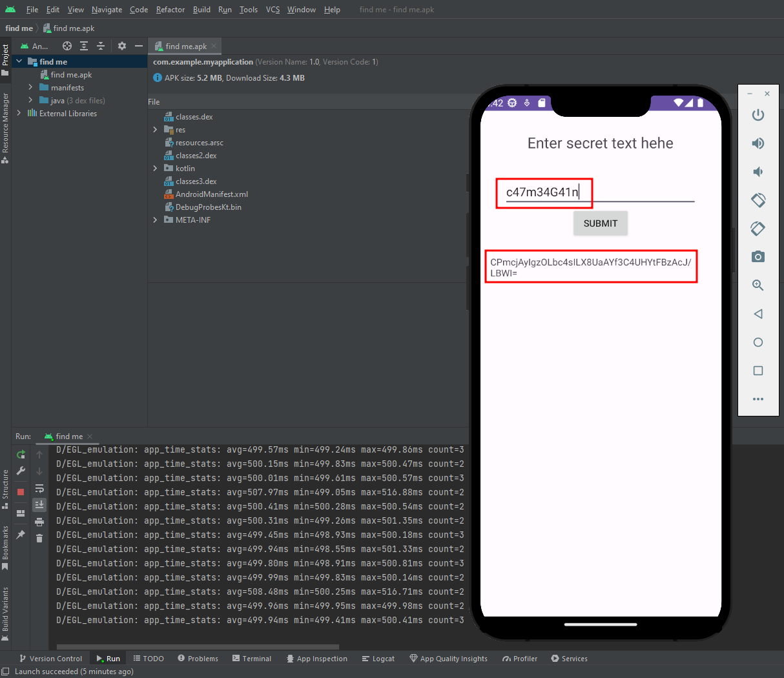This screenshot has height=678, width=784.
Task: Expand the java (3 dex files) folder
Action: [x=30, y=100]
